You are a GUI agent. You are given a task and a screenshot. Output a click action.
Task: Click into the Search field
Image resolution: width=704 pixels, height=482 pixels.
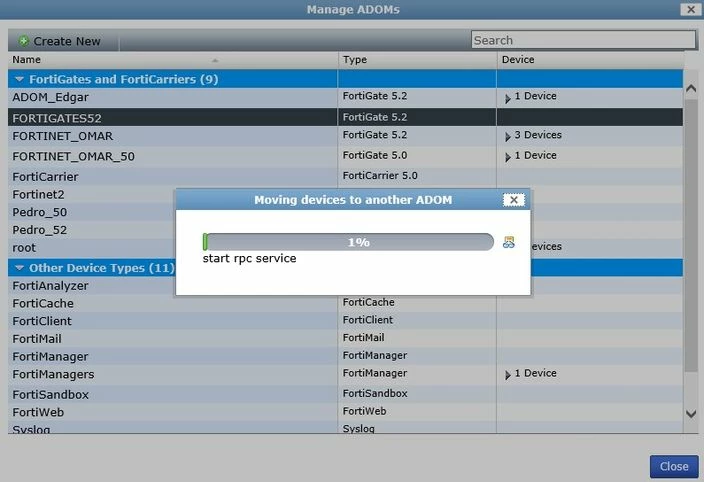click(583, 40)
